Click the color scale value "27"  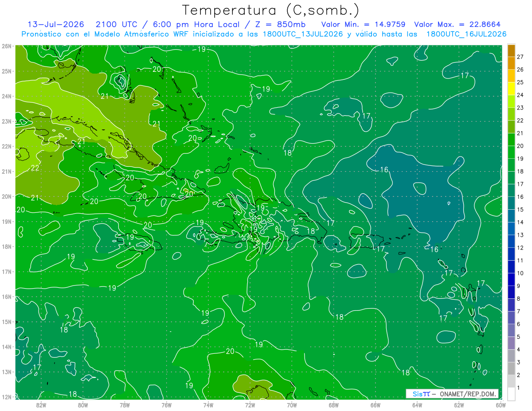[x=520, y=57]
